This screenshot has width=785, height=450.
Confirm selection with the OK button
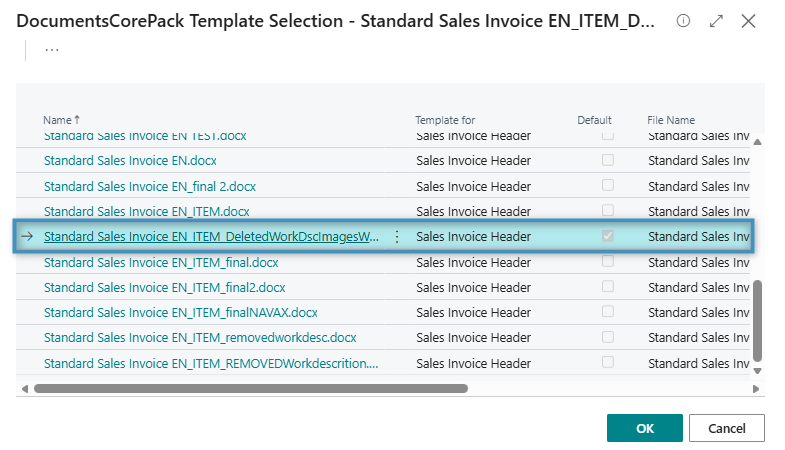[x=645, y=428]
